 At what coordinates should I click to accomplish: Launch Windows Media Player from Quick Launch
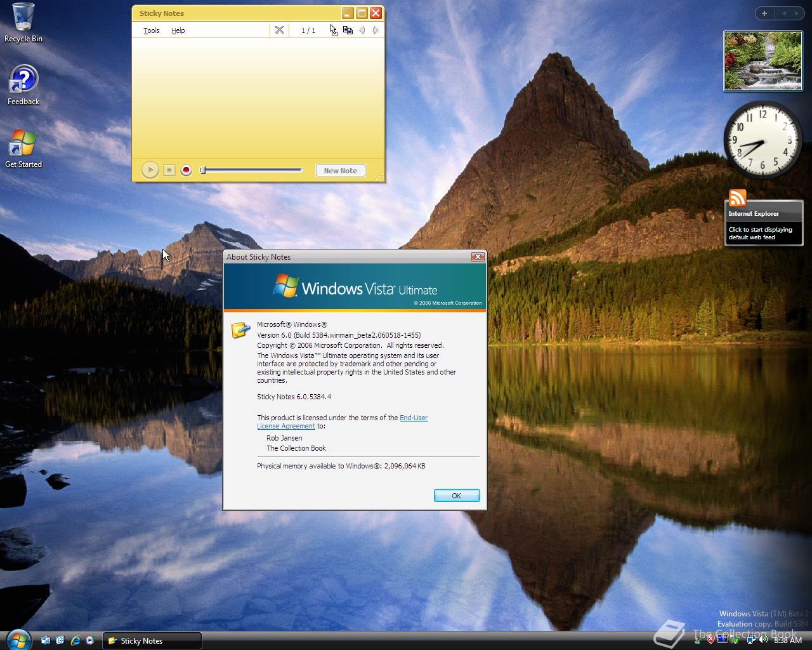[x=90, y=640]
